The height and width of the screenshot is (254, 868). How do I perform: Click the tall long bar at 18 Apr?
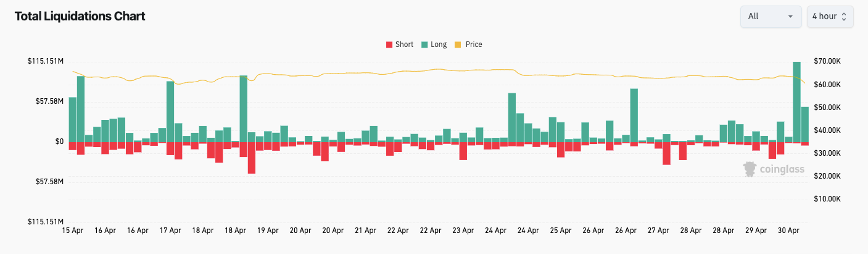[243, 109]
